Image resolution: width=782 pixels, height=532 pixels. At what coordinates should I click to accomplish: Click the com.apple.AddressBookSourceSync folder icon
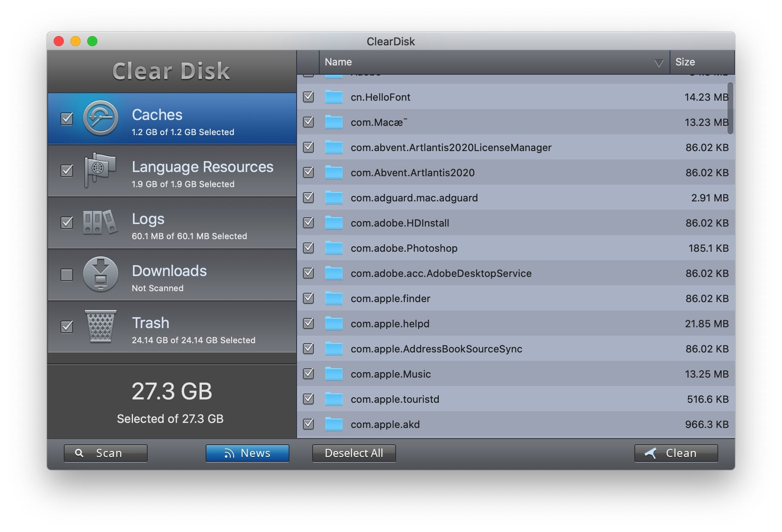point(334,349)
